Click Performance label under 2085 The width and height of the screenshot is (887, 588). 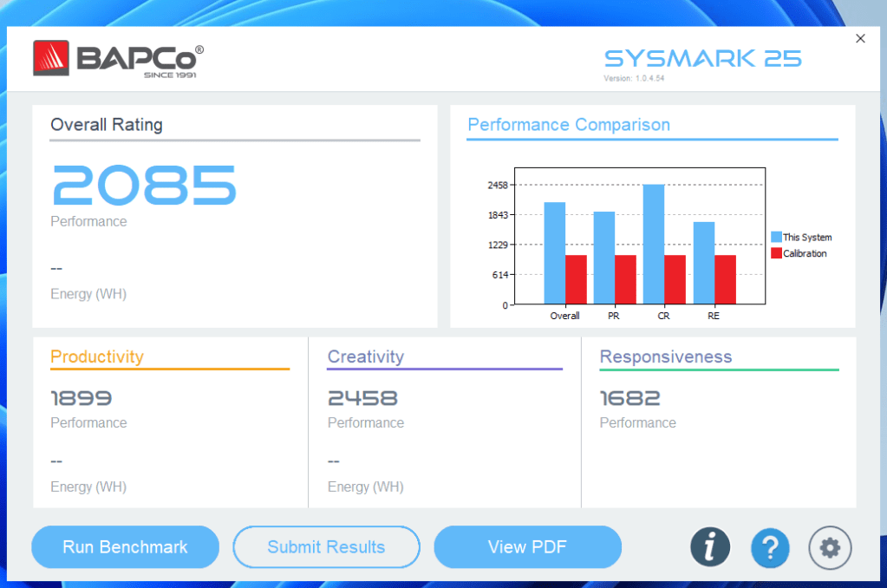pyautogui.click(x=88, y=221)
